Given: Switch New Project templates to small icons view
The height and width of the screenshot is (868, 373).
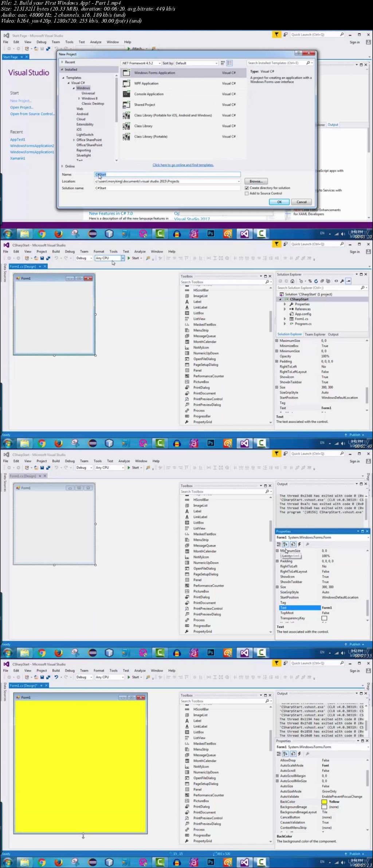Looking at the screenshot, I should click(x=223, y=63).
